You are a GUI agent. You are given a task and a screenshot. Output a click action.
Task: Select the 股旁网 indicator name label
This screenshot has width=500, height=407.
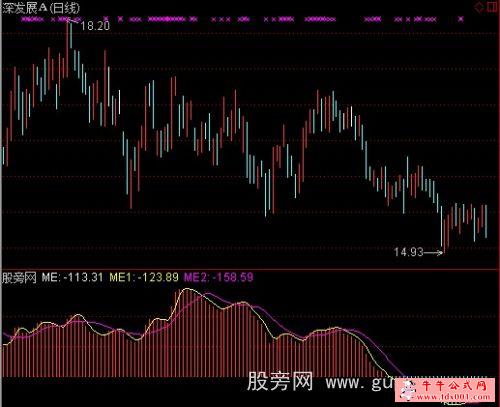coord(19,277)
